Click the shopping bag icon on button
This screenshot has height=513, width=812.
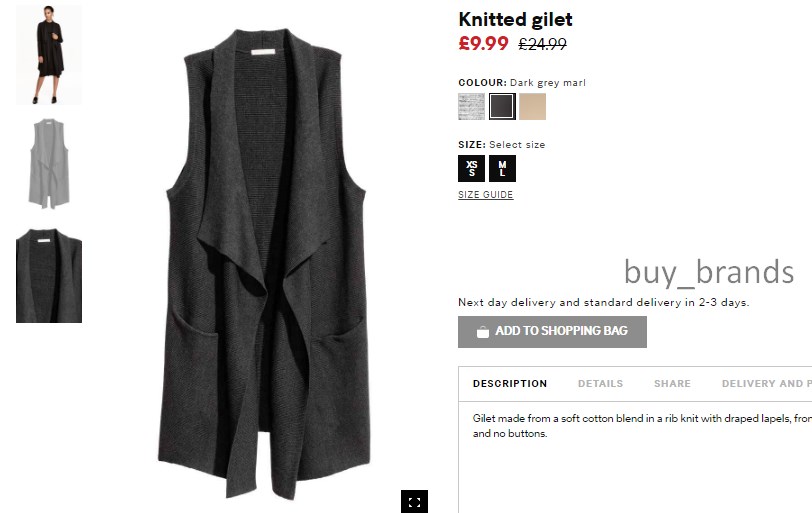[x=483, y=332]
